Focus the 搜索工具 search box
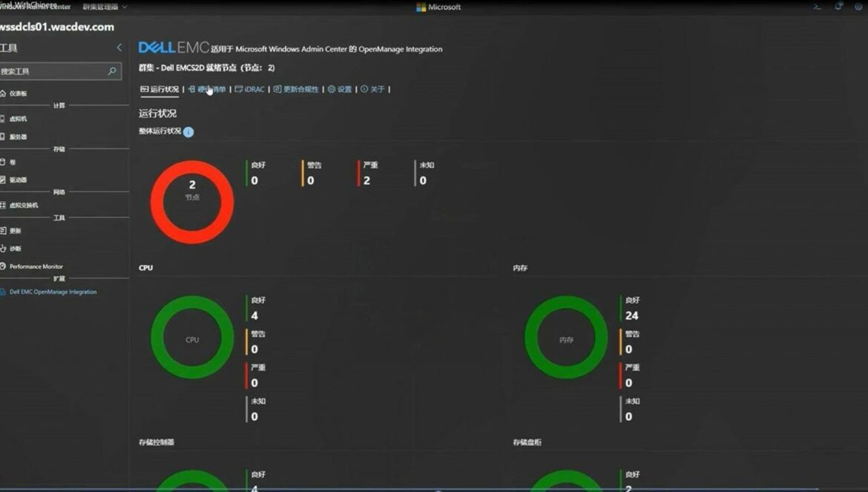 click(x=59, y=71)
